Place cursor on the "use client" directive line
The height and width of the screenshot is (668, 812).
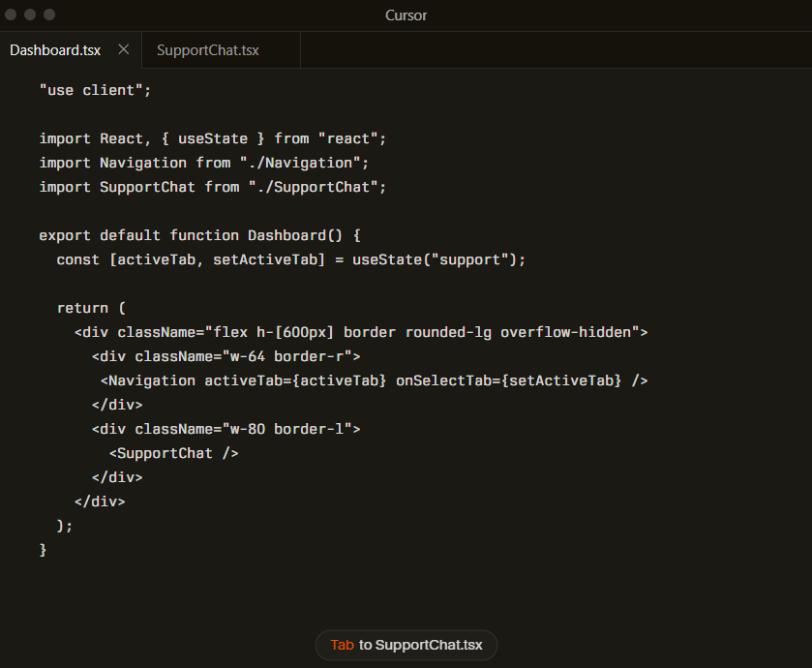[95, 90]
